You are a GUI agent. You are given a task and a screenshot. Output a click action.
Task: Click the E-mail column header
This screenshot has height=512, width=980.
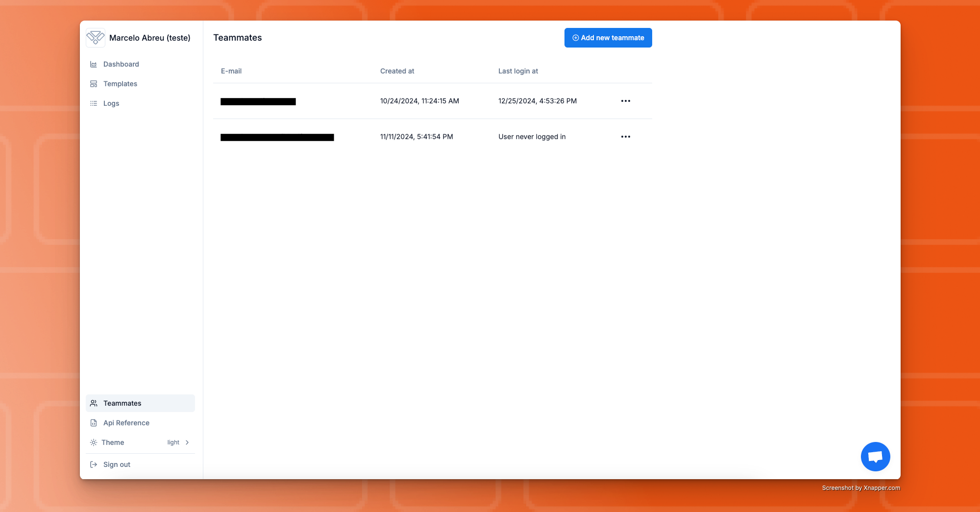231,71
